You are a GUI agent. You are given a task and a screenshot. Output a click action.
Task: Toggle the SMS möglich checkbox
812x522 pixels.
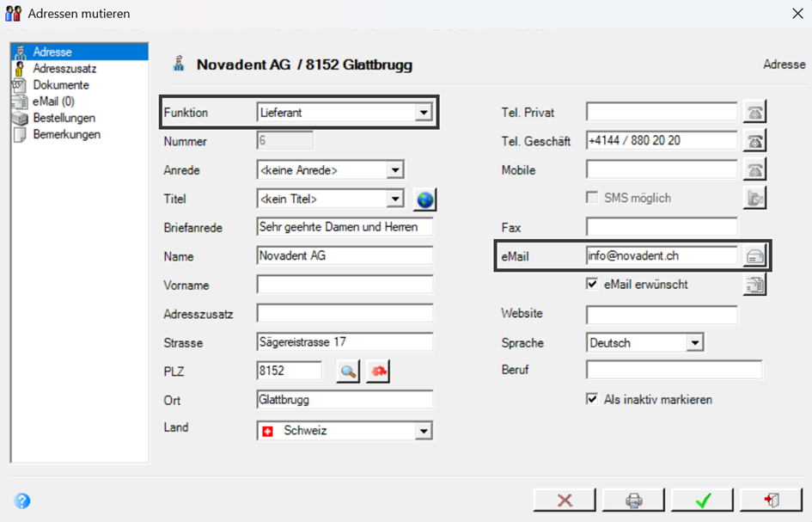(x=592, y=198)
